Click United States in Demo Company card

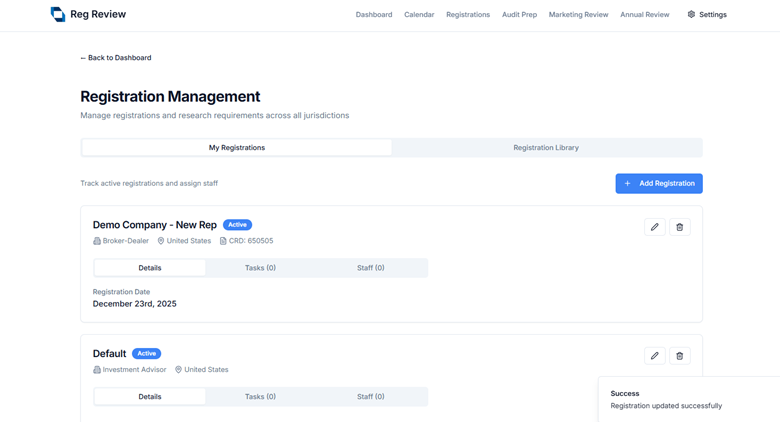click(189, 241)
